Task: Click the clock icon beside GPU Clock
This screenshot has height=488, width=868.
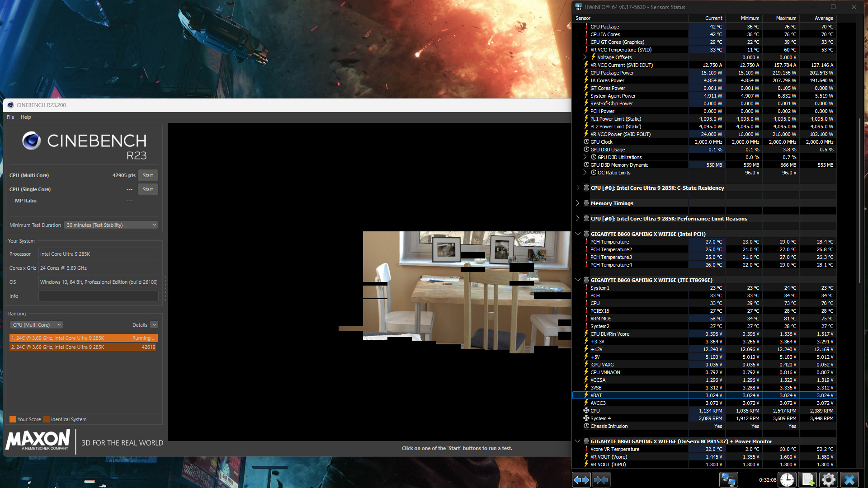Action: [x=586, y=142]
